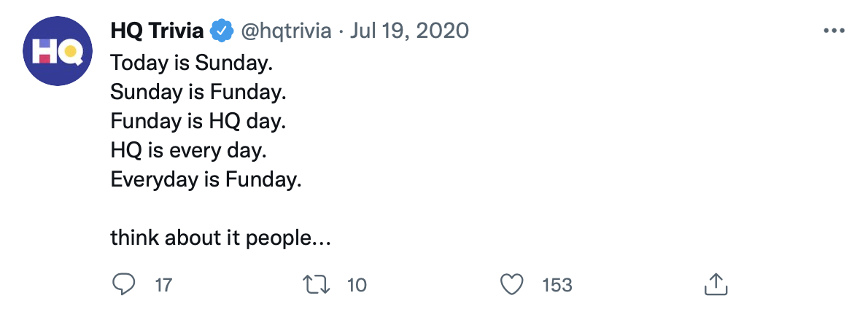Click 'think about it people…' text
The image size is (868, 309).
[x=220, y=239]
